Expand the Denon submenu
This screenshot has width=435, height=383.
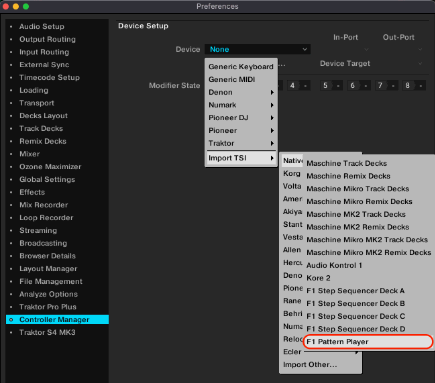241,92
